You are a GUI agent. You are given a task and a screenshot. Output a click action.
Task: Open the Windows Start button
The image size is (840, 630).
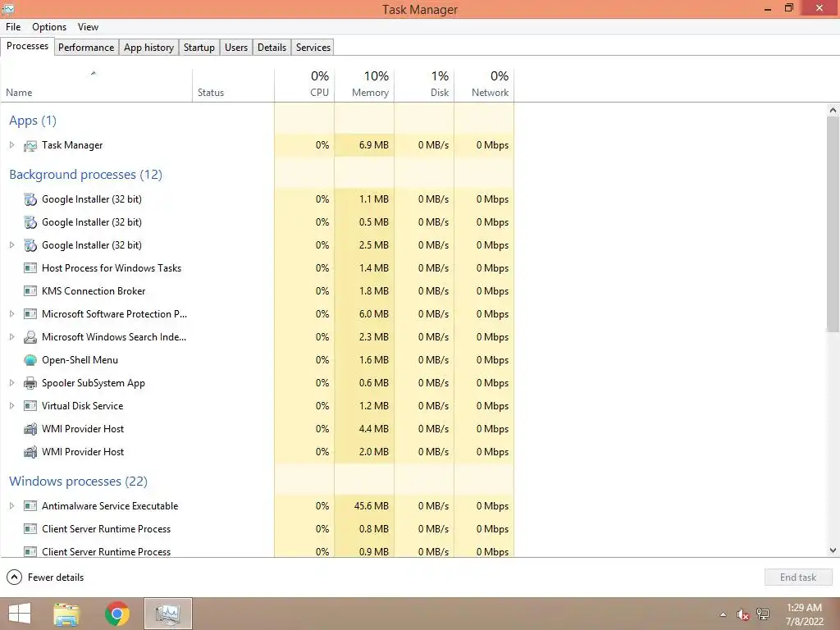[20, 614]
